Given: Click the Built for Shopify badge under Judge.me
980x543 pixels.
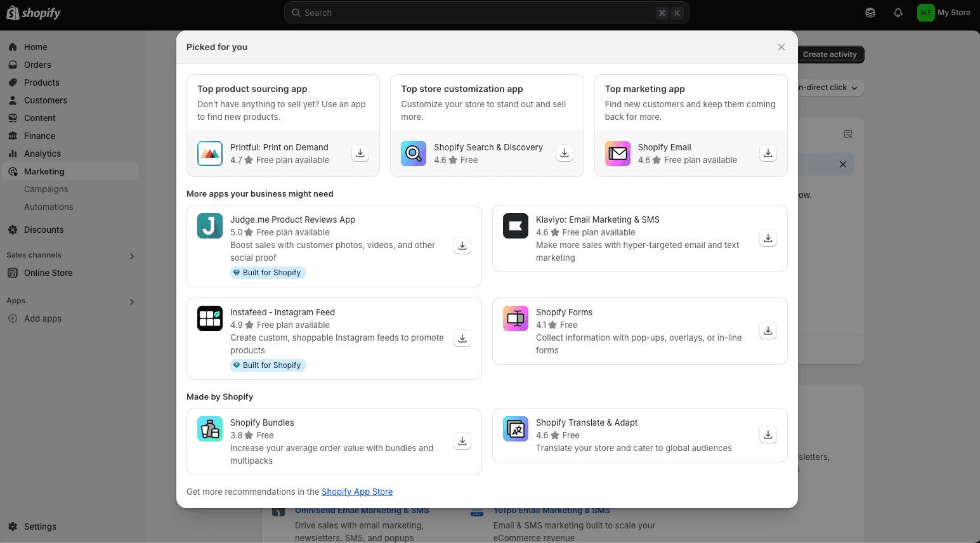Looking at the screenshot, I should pyautogui.click(x=268, y=273).
